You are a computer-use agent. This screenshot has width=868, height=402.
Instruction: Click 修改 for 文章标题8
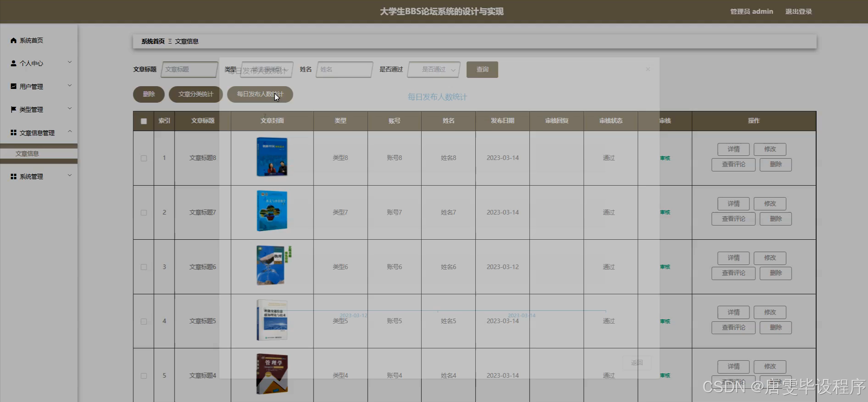(x=770, y=149)
